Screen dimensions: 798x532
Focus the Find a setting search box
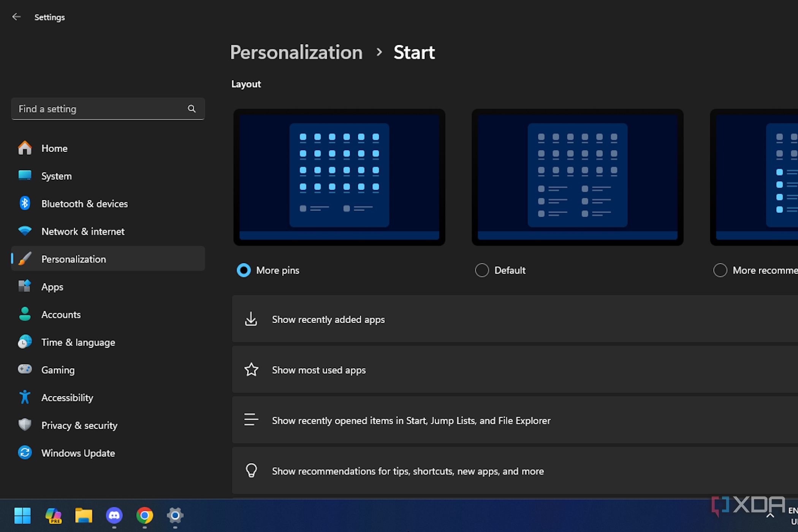(x=108, y=109)
